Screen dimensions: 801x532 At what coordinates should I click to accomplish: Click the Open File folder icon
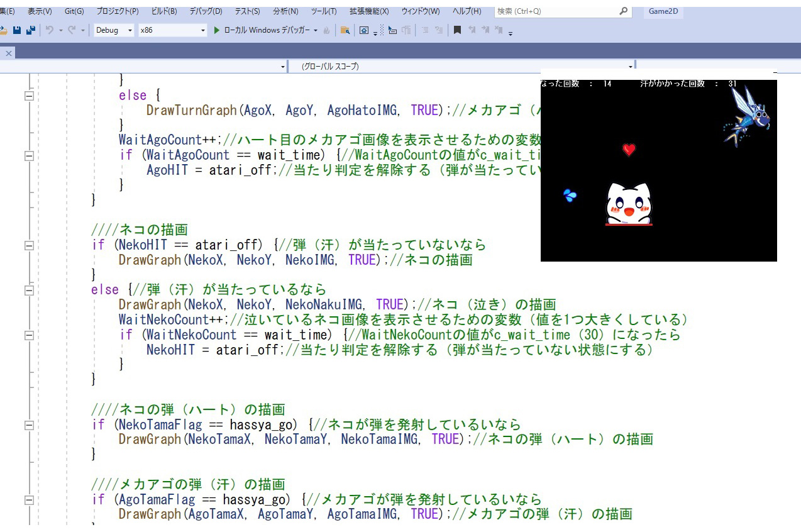[x=3, y=30]
